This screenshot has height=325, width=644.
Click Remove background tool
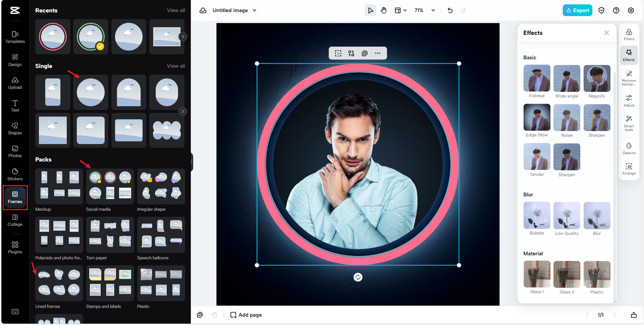629,78
